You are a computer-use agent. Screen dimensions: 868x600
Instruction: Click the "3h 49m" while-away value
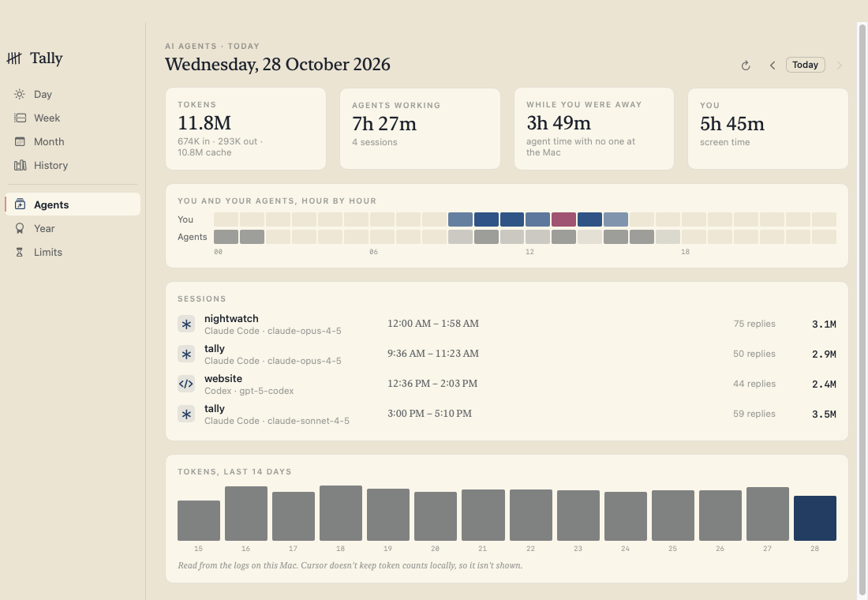tap(559, 123)
